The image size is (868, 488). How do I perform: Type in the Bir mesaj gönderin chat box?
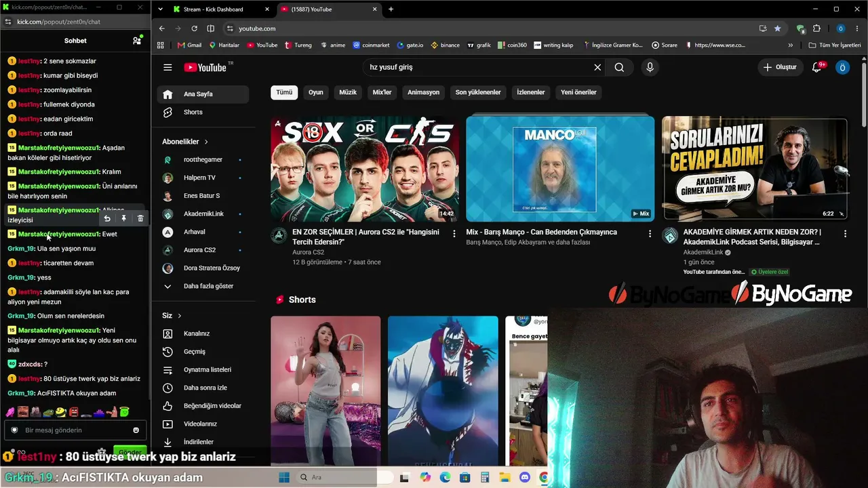coord(75,430)
